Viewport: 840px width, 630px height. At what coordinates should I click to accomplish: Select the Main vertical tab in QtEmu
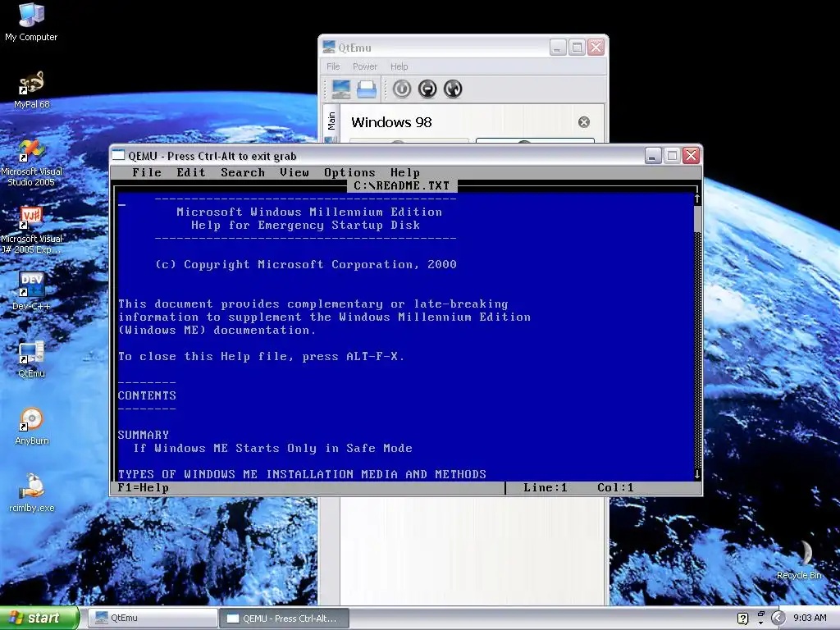point(331,121)
